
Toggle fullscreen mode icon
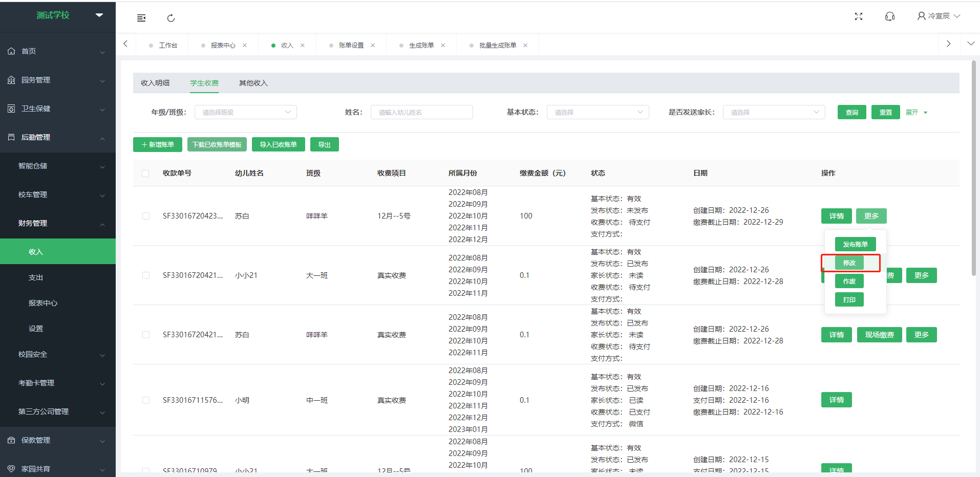coord(859,16)
